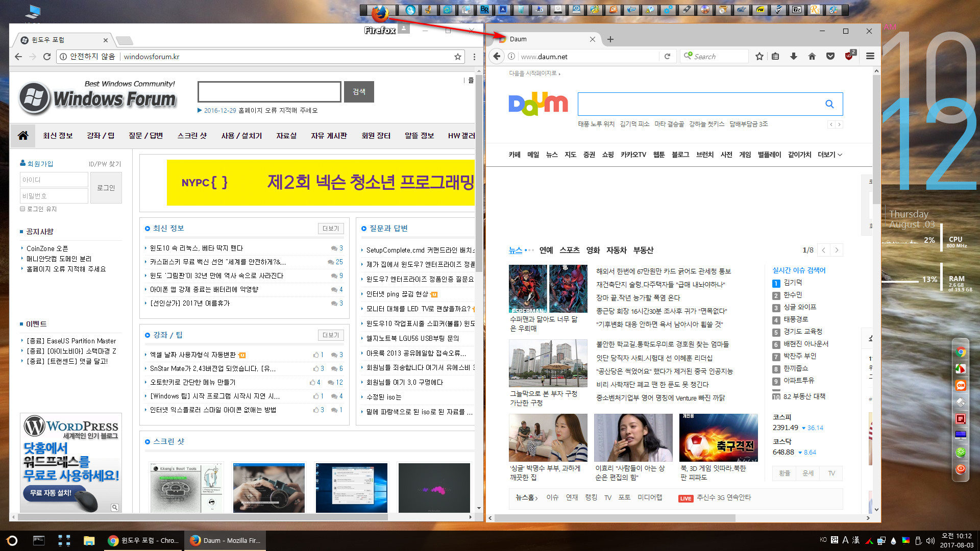Go to Firefox home page icon
Viewport: 980px width, 551px height.
(x=812, y=57)
